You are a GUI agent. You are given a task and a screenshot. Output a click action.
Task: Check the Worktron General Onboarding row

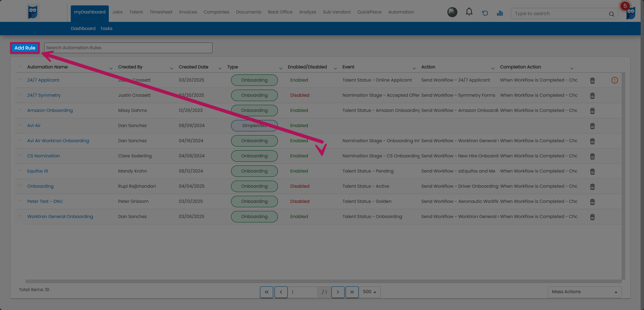point(20,216)
